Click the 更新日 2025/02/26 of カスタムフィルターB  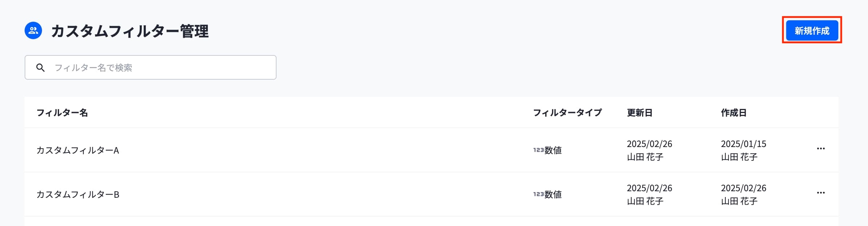(649, 188)
